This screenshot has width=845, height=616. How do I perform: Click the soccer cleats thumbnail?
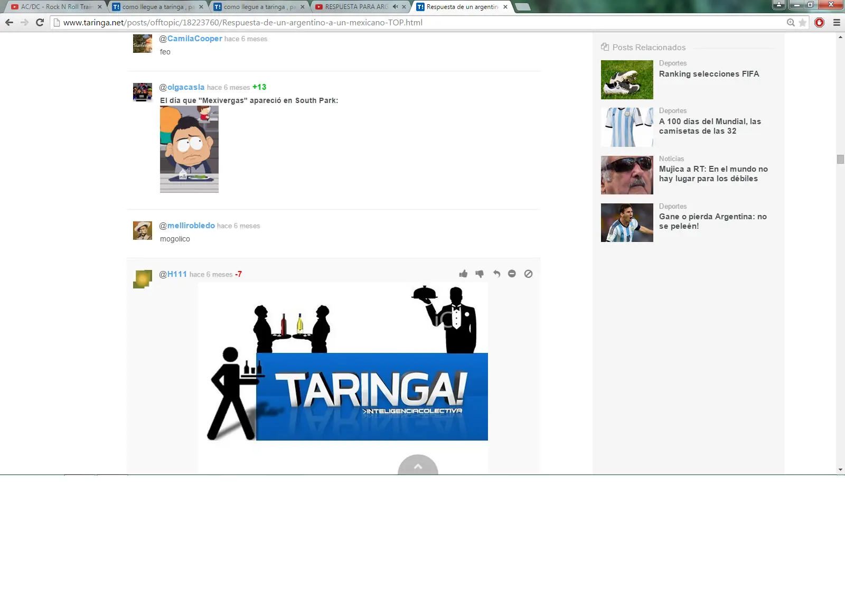click(x=627, y=80)
